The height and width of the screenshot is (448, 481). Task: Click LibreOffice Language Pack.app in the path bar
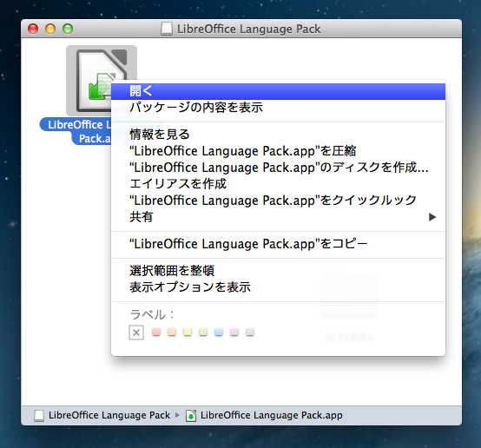click(272, 415)
